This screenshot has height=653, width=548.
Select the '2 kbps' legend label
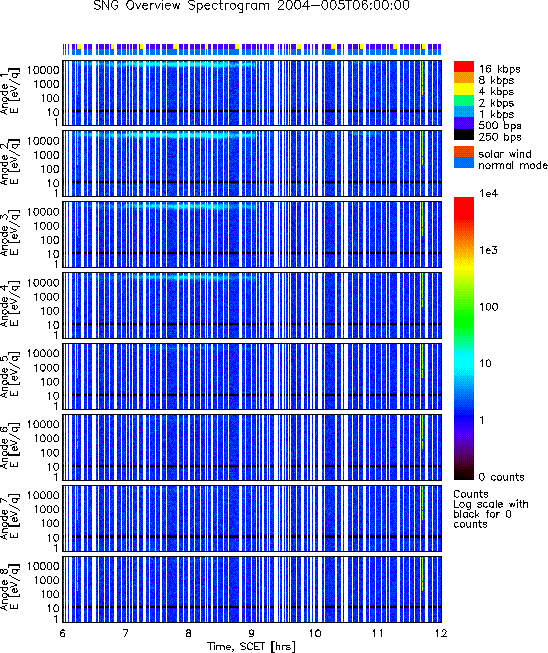tap(496, 103)
